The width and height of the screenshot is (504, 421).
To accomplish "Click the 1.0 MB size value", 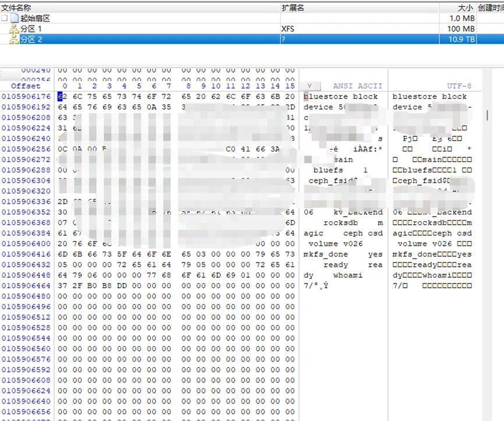I will (x=462, y=18).
